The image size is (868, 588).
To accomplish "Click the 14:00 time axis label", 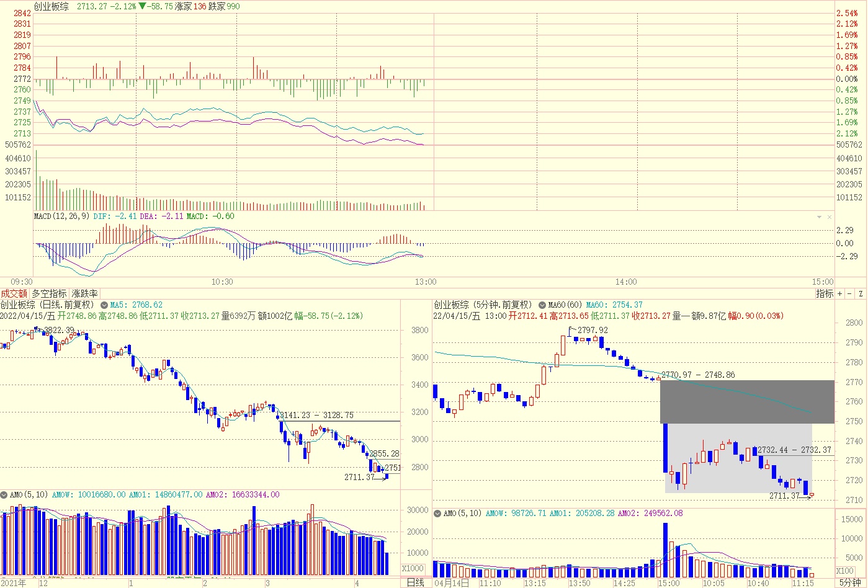I will click(x=626, y=282).
